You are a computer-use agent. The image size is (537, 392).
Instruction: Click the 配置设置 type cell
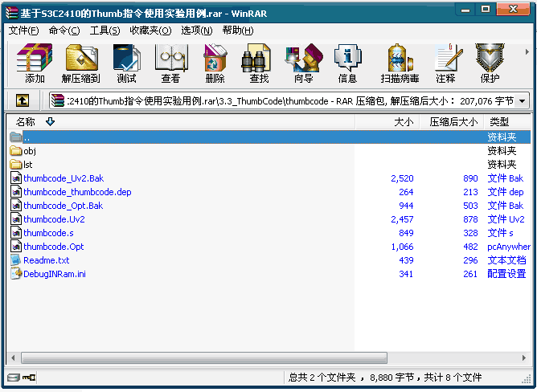point(506,274)
